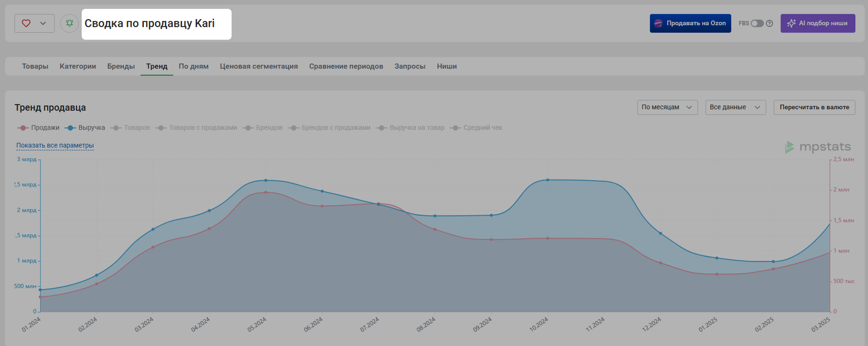Toggle Выручка series in legend
The height and width of the screenshot is (346, 868).
point(85,128)
